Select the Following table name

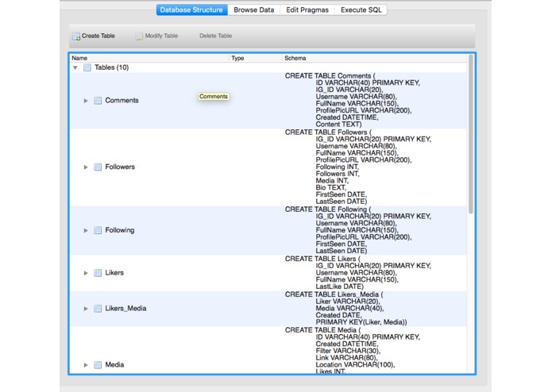120,230
